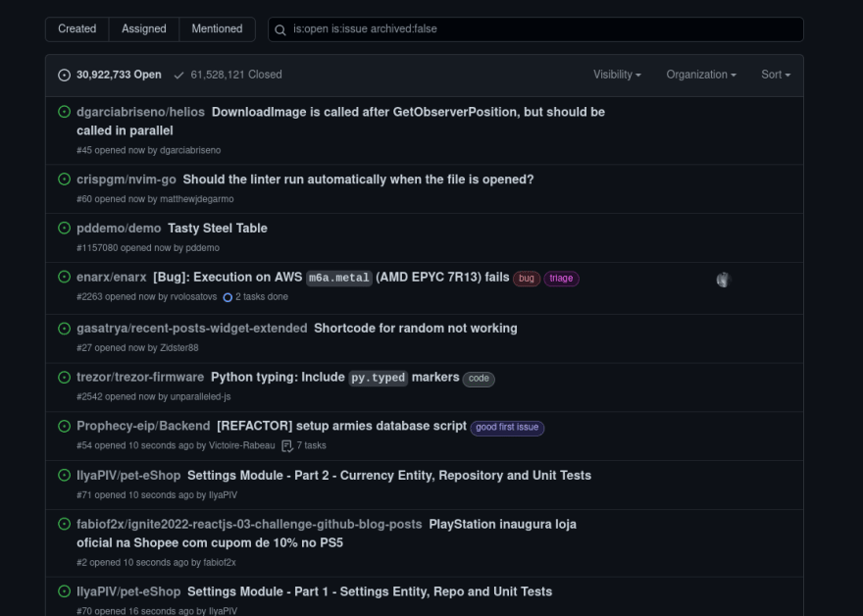Open the Sort dropdown menu
This screenshot has height=616, width=863.
click(x=776, y=75)
